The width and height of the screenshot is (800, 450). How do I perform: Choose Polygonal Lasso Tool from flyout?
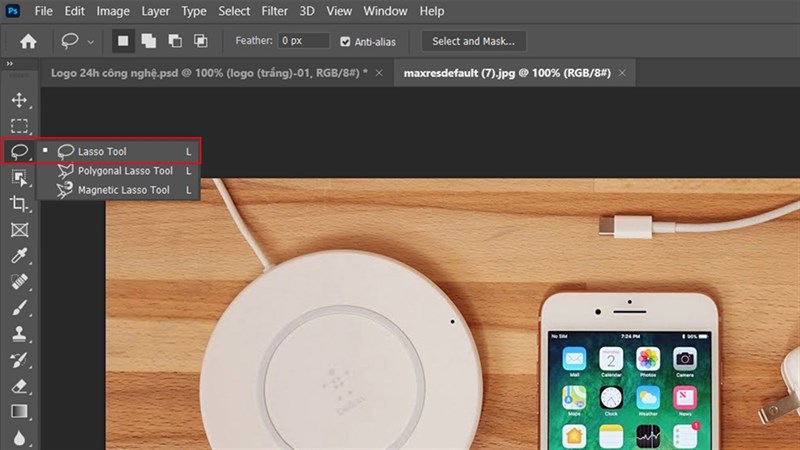coord(118,170)
